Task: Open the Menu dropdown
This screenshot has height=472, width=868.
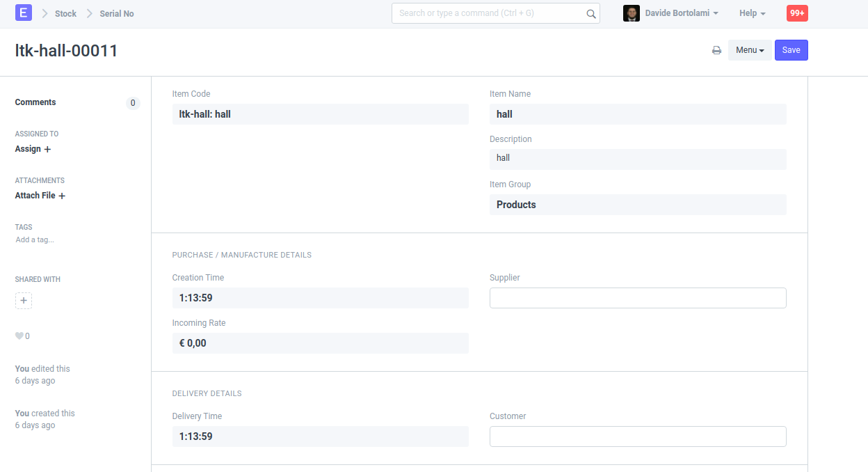Action: point(750,49)
